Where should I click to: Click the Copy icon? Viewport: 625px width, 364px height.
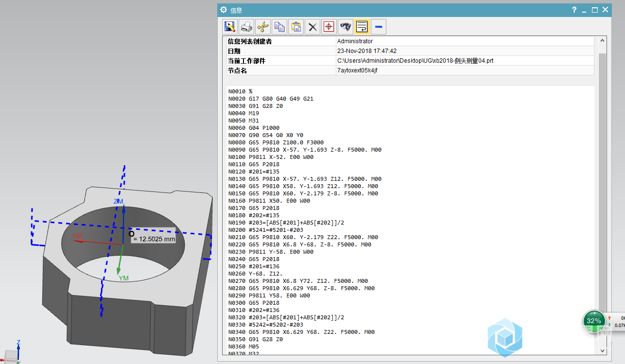tap(279, 27)
